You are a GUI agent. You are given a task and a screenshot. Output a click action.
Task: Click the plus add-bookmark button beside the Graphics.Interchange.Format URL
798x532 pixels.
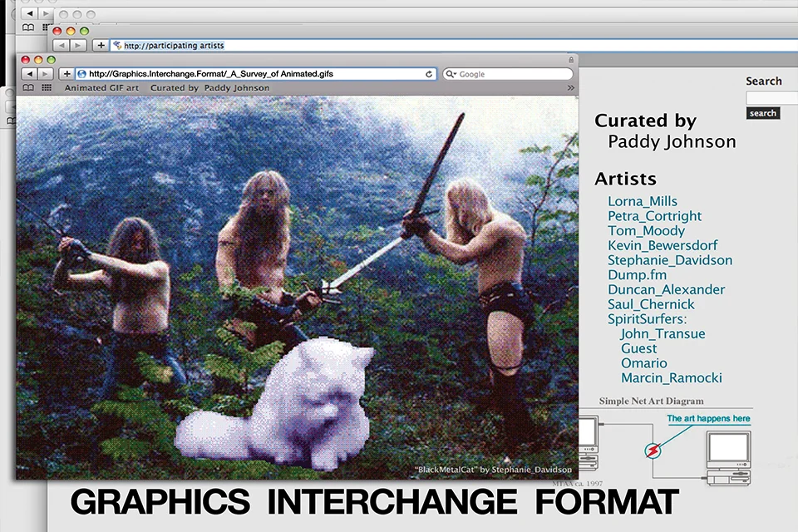66,74
